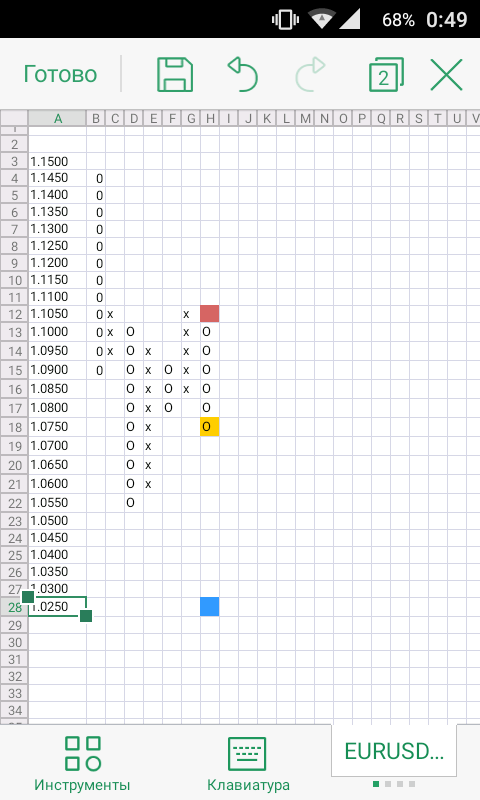Viewport: 480px width, 800px height.
Task: Select cell containing 1.0900
Action: (x=57, y=369)
